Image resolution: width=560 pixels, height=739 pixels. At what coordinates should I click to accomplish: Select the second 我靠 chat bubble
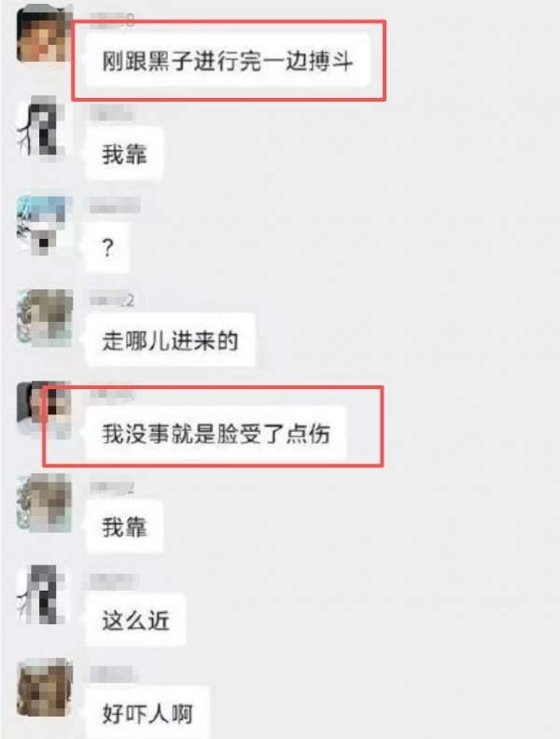click(x=124, y=526)
